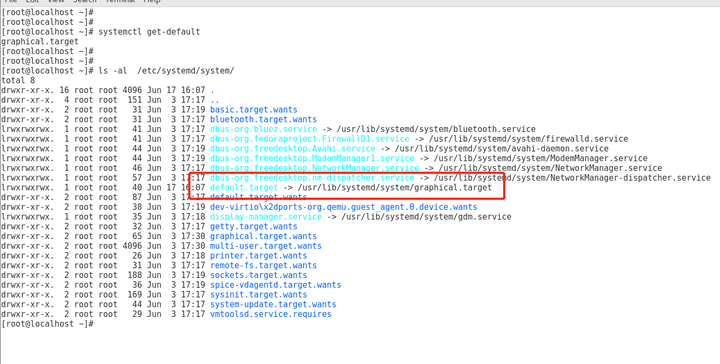Click the 'multi-user.target.wants' directory name
The height and width of the screenshot is (364, 720).
pyautogui.click(x=266, y=246)
